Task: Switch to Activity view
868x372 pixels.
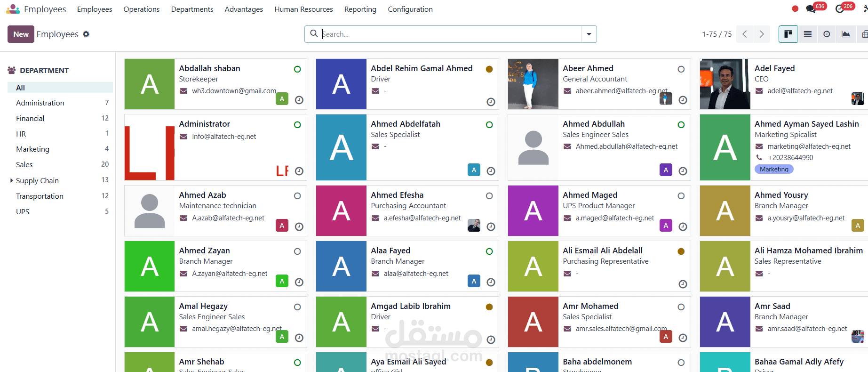Action: click(x=827, y=34)
